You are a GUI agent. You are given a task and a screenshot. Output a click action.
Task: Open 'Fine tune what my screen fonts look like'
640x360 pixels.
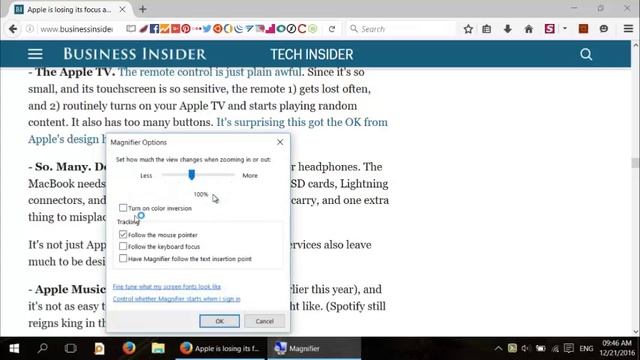167,287
